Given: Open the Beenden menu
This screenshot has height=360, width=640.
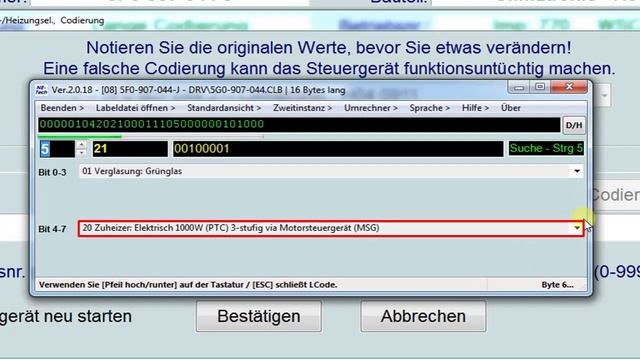Looking at the screenshot, I should pyautogui.click(x=62, y=108).
